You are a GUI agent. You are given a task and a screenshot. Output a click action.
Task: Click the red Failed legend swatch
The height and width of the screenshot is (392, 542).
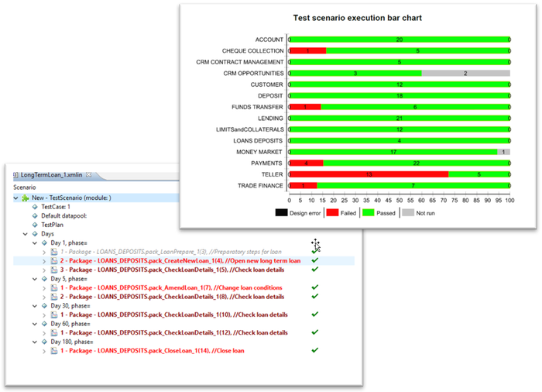[x=331, y=212]
